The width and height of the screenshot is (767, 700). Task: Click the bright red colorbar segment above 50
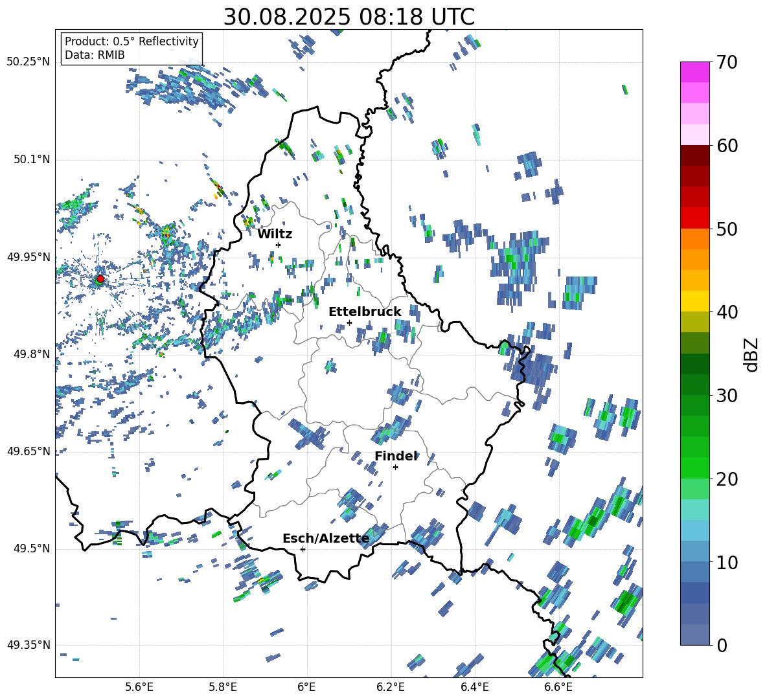click(694, 218)
